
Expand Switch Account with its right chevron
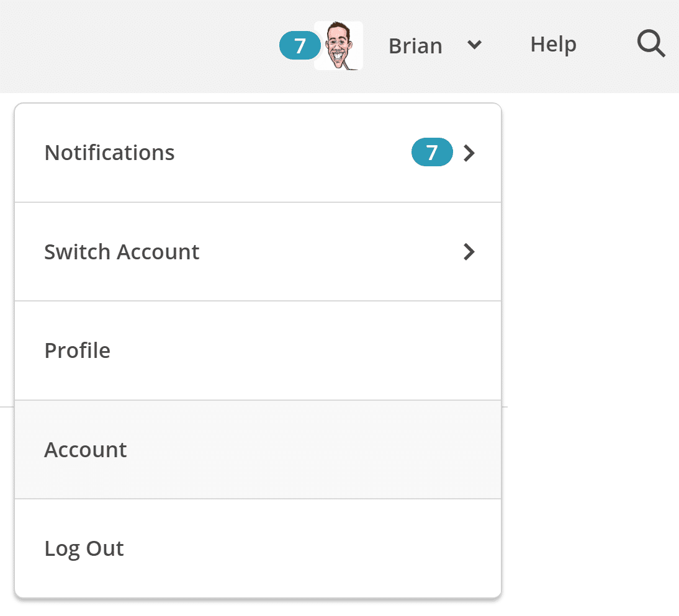pyautogui.click(x=470, y=252)
